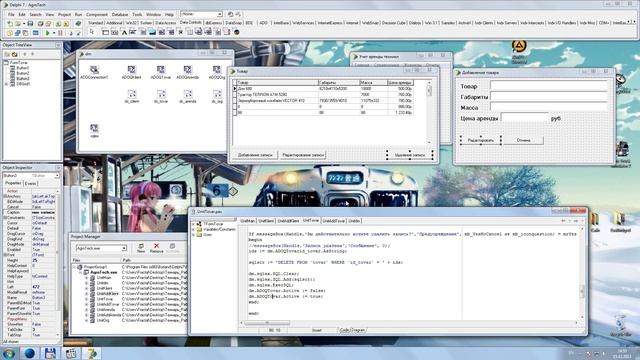Click the Отмена button
This screenshot has width=640, height=360.
523,140
